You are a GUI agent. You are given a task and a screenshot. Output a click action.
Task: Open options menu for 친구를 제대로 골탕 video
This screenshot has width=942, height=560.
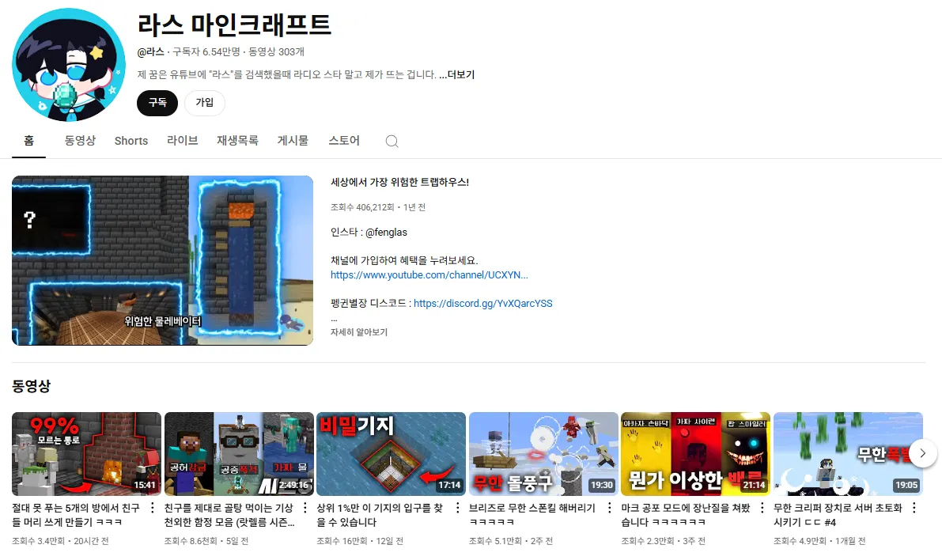[305, 508]
